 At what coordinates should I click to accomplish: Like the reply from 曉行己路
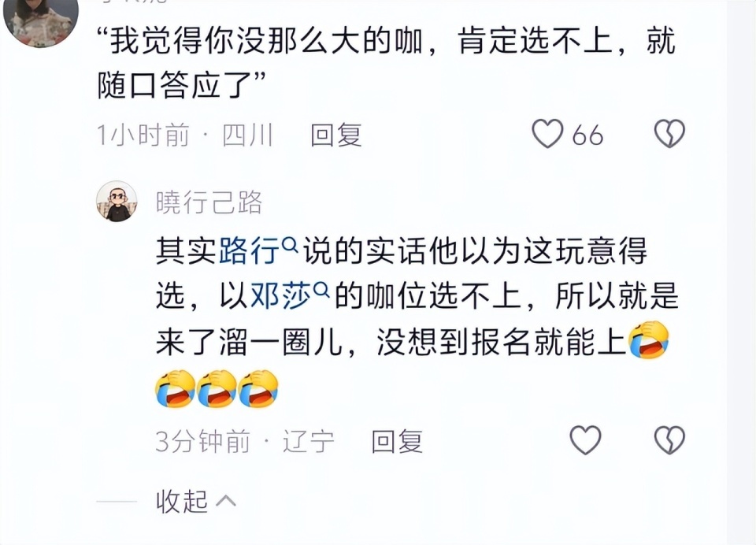click(x=585, y=439)
